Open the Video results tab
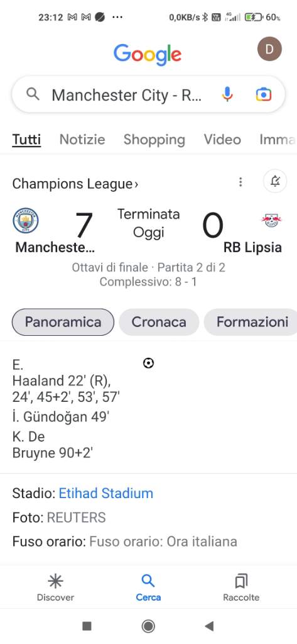297x644 pixels. 222,140
